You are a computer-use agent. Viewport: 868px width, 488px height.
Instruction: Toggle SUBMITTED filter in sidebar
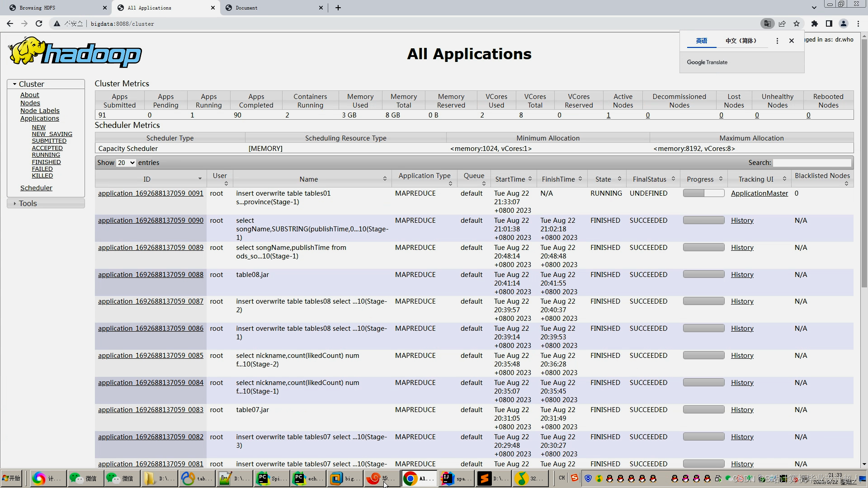[x=49, y=141]
